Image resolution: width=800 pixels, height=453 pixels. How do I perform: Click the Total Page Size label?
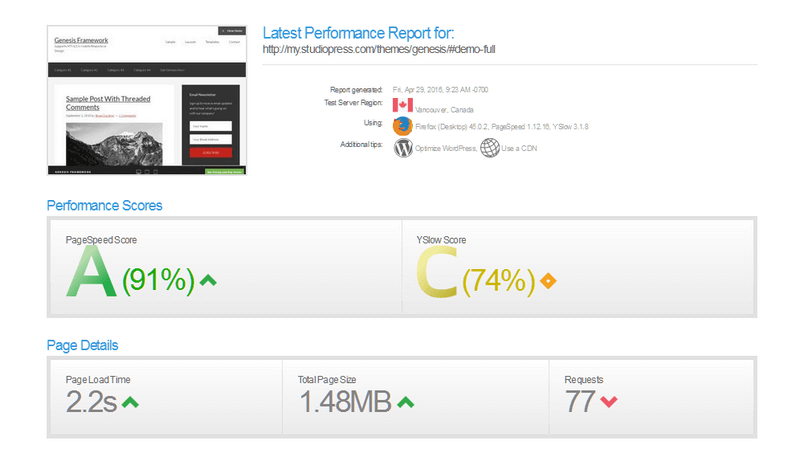click(x=327, y=380)
